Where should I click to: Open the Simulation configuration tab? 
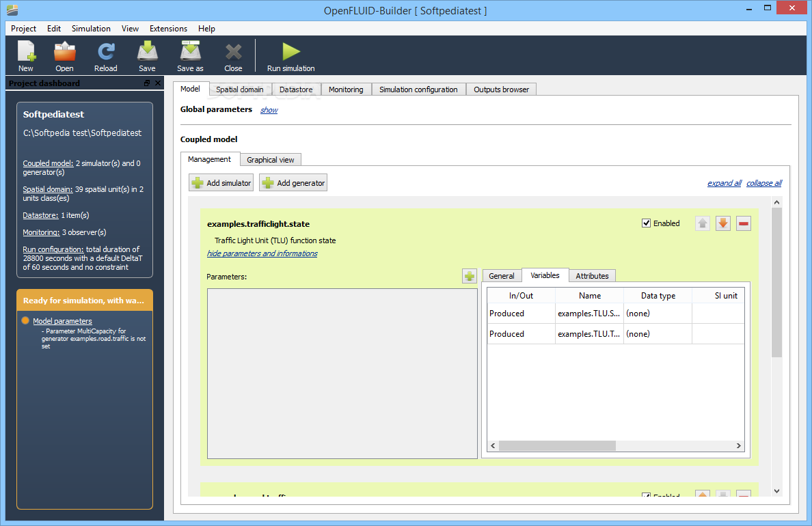point(418,89)
